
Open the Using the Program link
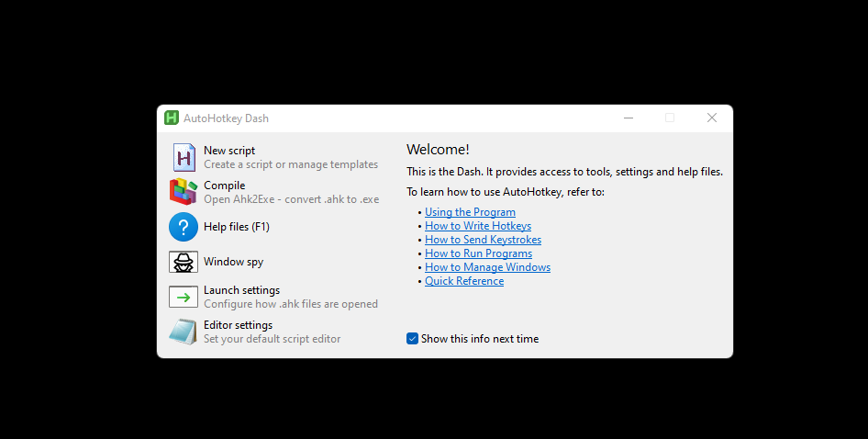[470, 212]
